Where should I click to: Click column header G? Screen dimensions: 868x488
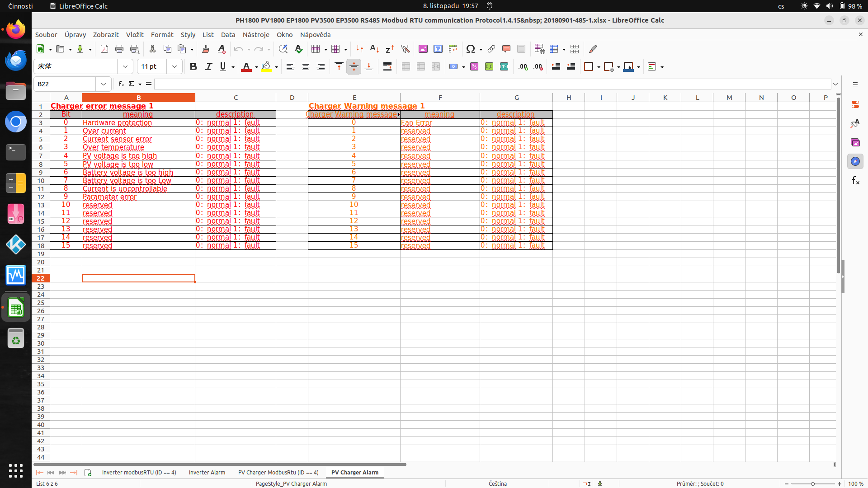click(x=516, y=98)
